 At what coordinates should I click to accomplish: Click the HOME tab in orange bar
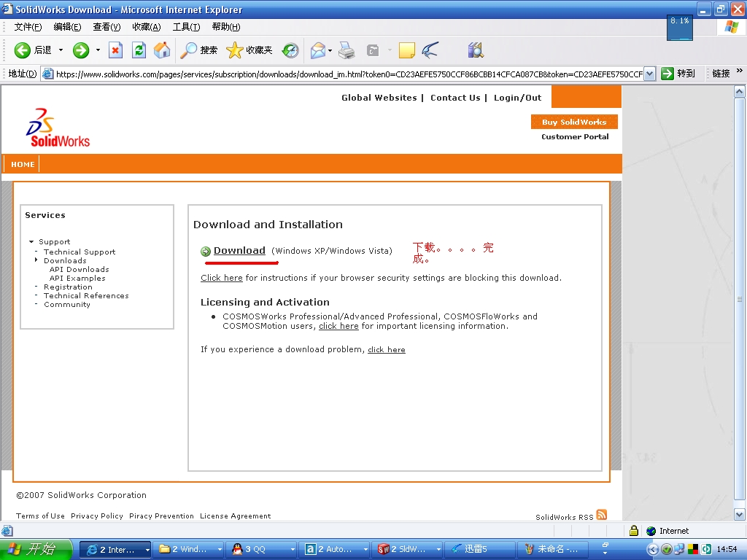point(23,164)
